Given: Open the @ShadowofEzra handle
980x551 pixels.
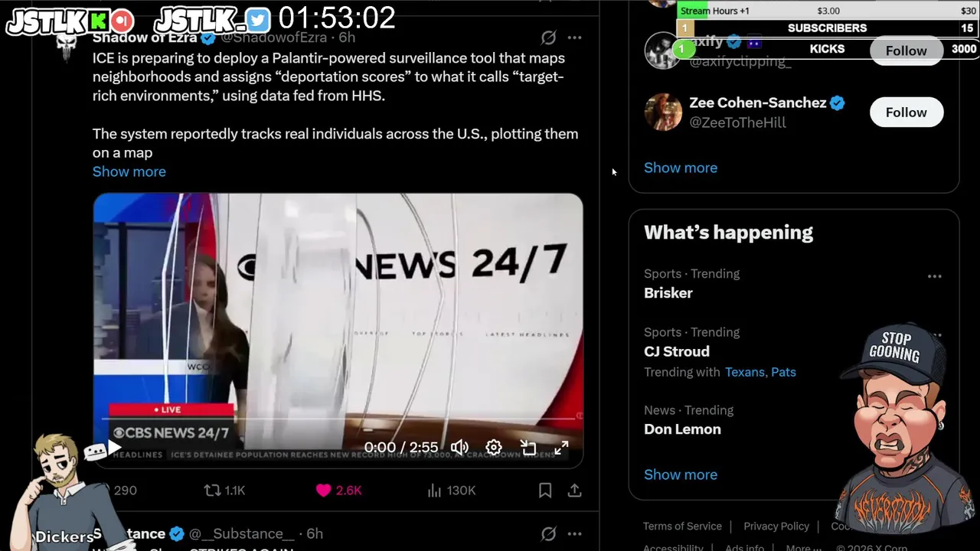Looking at the screenshot, I should pyautogui.click(x=273, y=37).
